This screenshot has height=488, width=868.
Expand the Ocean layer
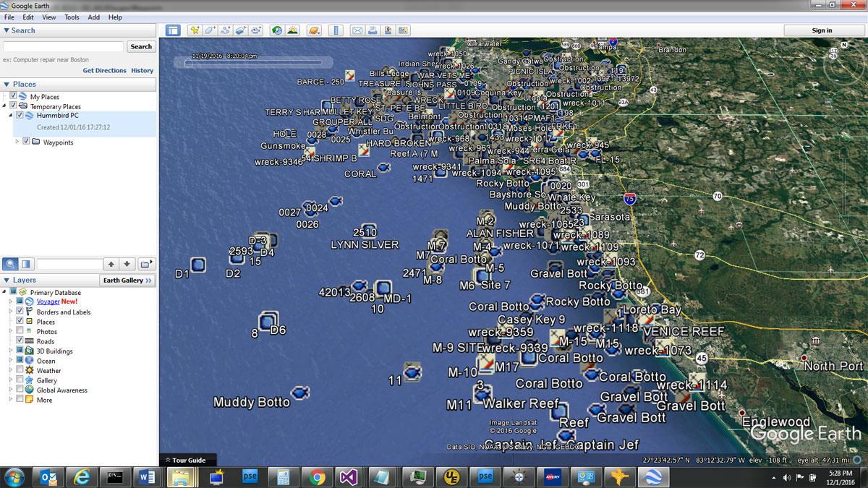coord(11,360)
